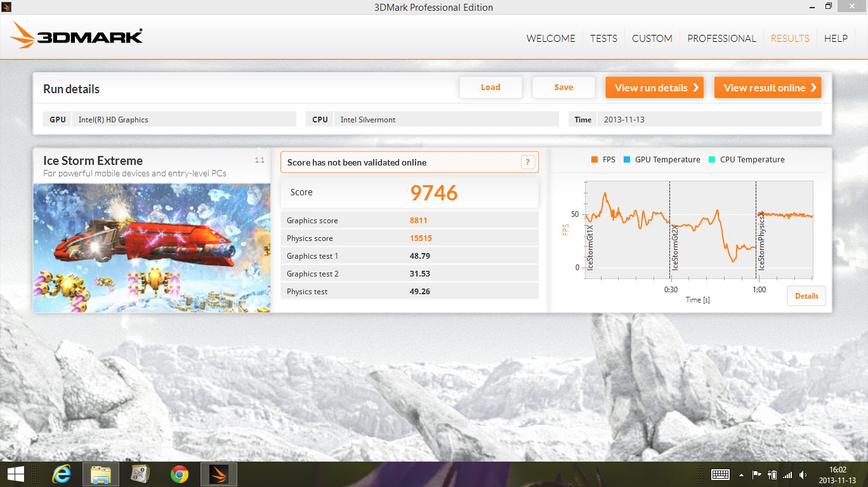Open the question mark validation help
Viewport: 868px width, 487px height.
tap(528, 162)
